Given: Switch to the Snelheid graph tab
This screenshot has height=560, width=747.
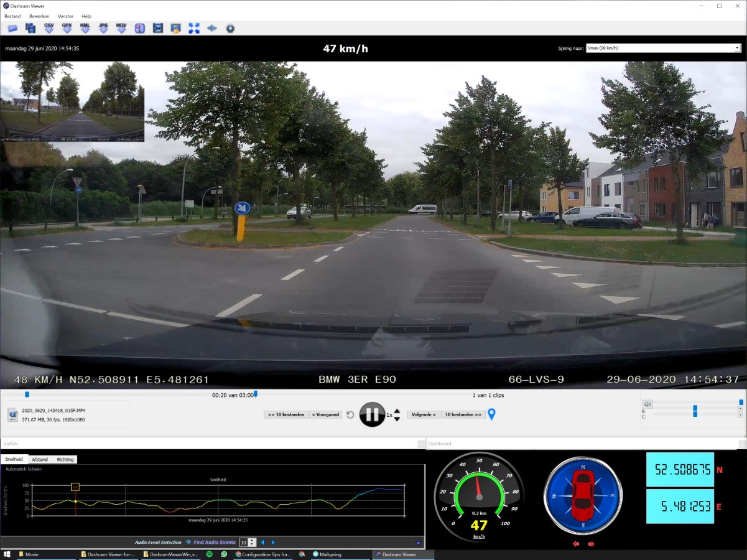Looking at the screenshot, I should [x=14, y=459].
